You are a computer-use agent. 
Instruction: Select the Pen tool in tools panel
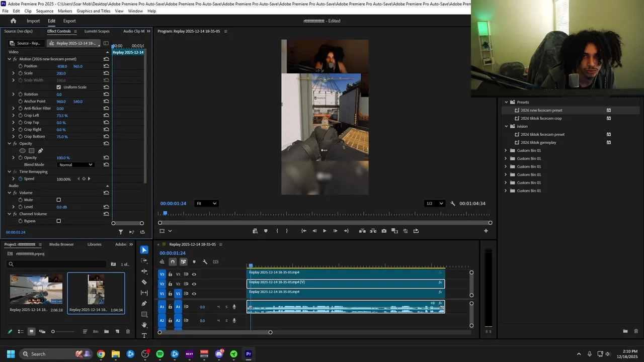[x=144, y=304]
